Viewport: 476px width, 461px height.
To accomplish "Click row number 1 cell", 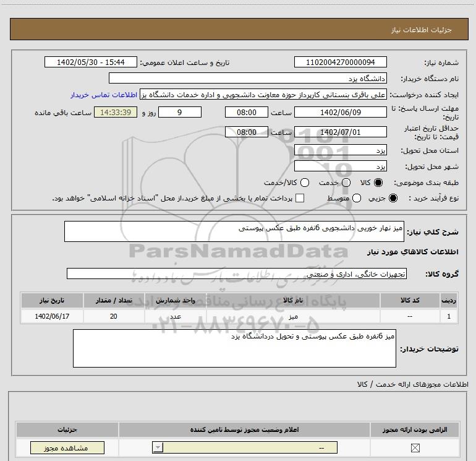I will click(449, 316).
